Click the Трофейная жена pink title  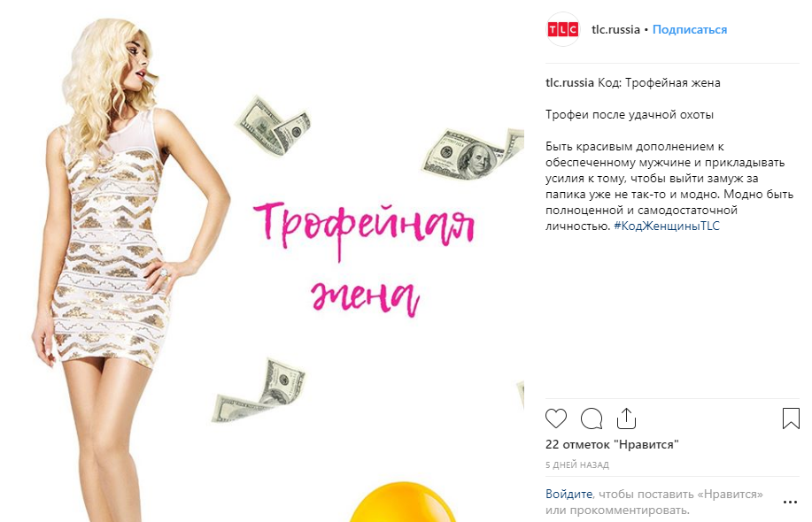coord(365,257)
